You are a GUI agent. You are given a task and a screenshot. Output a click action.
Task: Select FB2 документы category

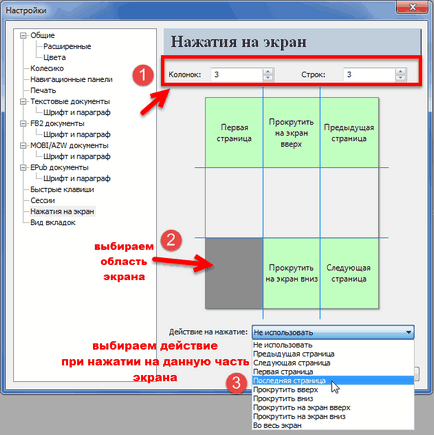click(57, 123)
